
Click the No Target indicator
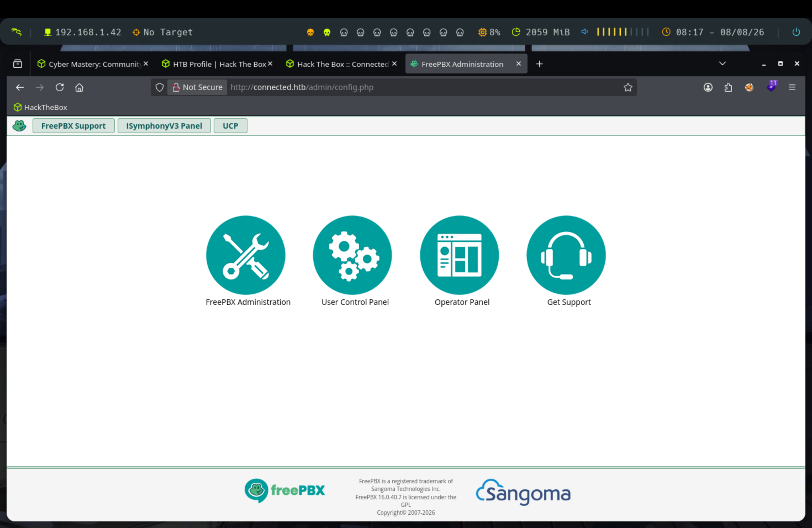163,32
